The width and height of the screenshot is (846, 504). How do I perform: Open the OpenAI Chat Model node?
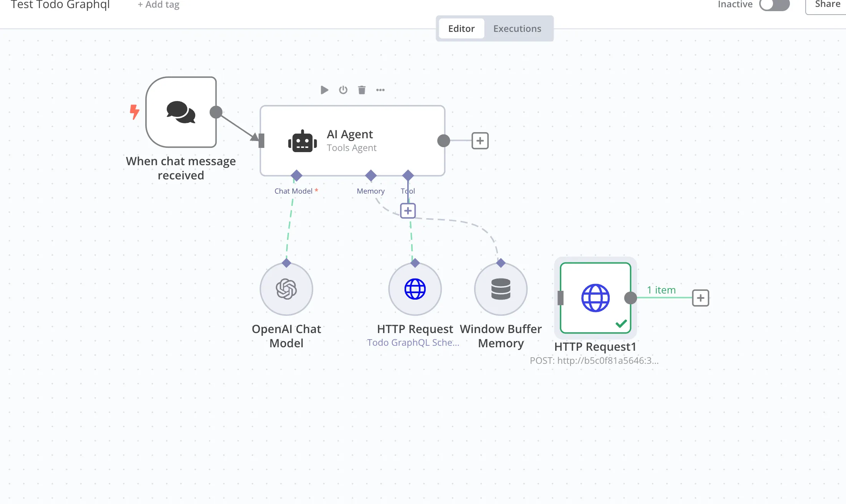286,289
